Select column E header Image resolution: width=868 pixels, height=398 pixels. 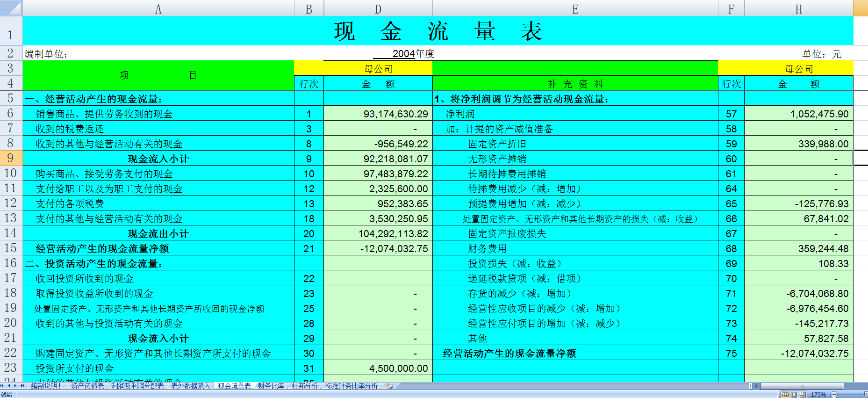(575, 8)
